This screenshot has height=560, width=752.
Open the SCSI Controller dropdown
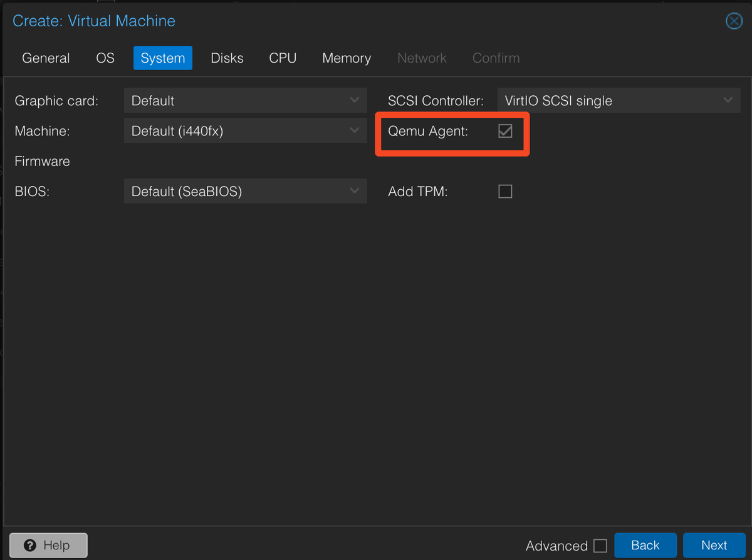point(619,101)
